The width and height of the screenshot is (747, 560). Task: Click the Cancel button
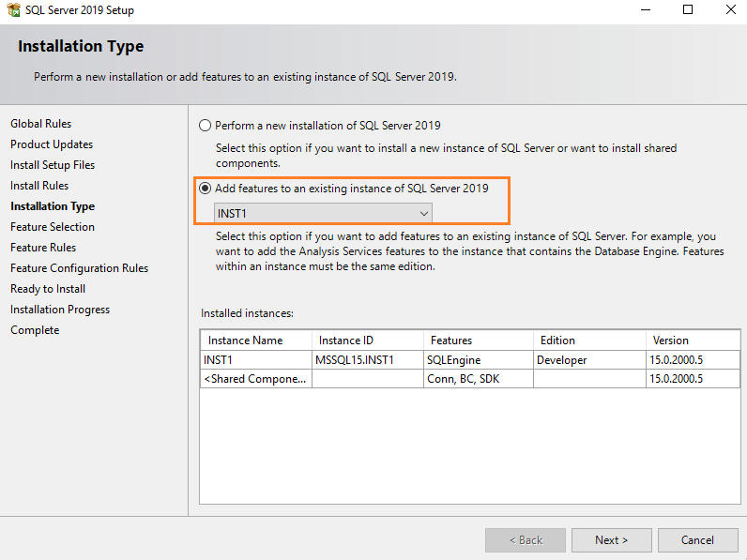click(697, 539)
